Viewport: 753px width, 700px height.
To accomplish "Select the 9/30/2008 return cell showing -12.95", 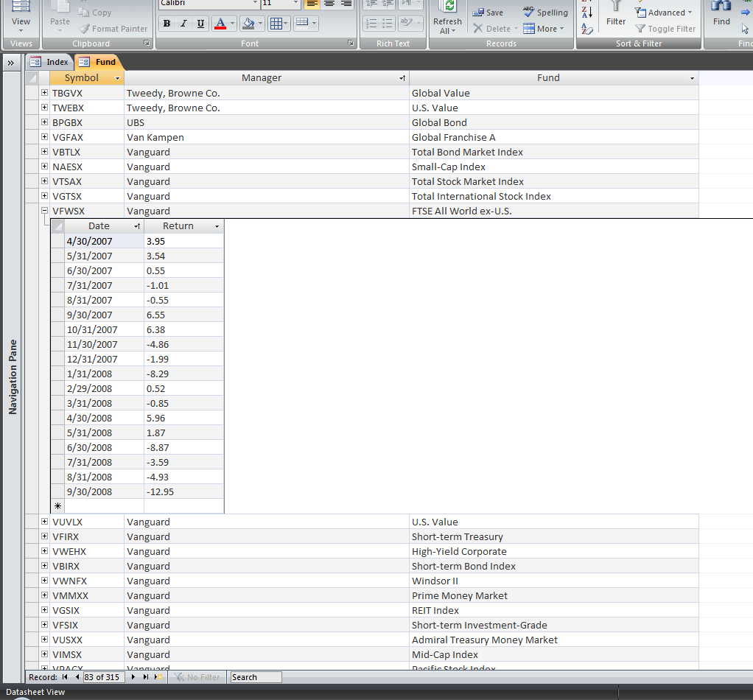I will 184,491.
